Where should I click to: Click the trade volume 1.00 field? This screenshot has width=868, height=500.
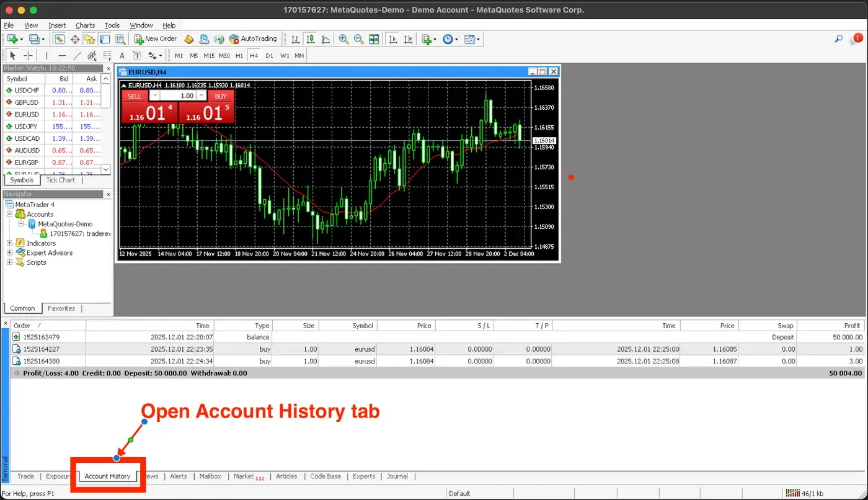[x=178, y=96]
